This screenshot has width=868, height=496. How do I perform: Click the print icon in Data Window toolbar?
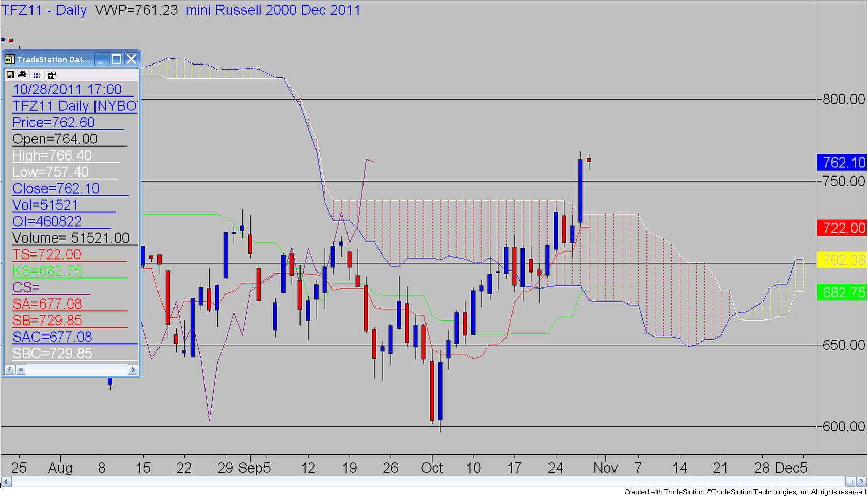click(22, 75)
